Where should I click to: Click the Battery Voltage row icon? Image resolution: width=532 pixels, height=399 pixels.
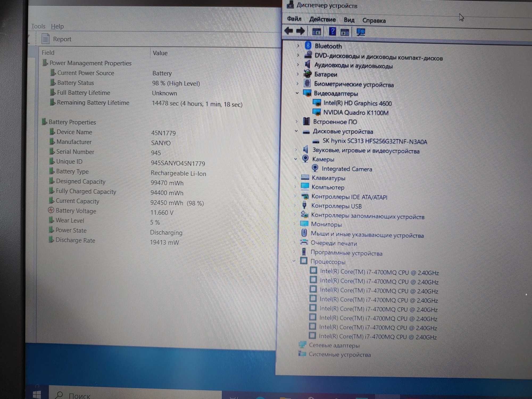(51, 210)
